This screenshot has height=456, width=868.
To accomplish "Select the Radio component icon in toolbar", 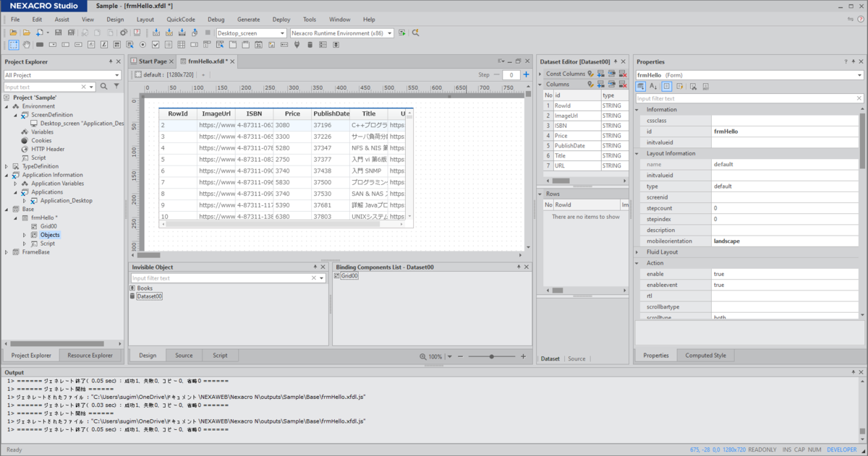I will [x=142, y=45].
